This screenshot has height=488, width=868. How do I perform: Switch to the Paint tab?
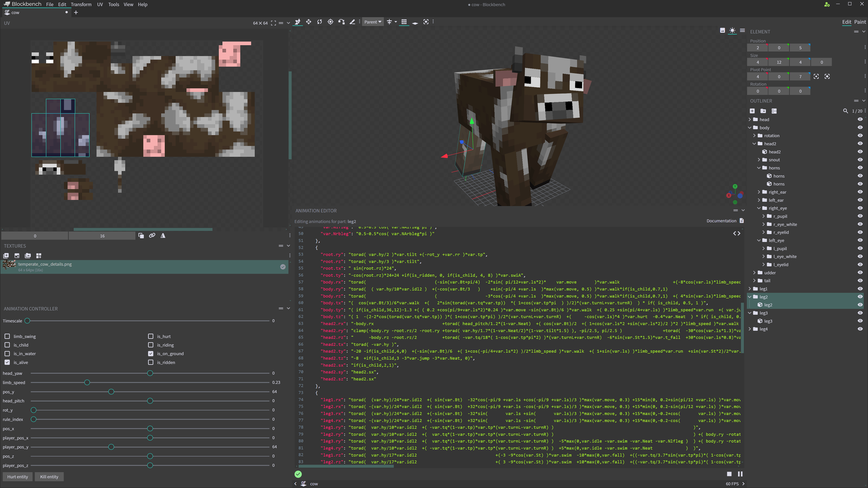coord(859,22)
